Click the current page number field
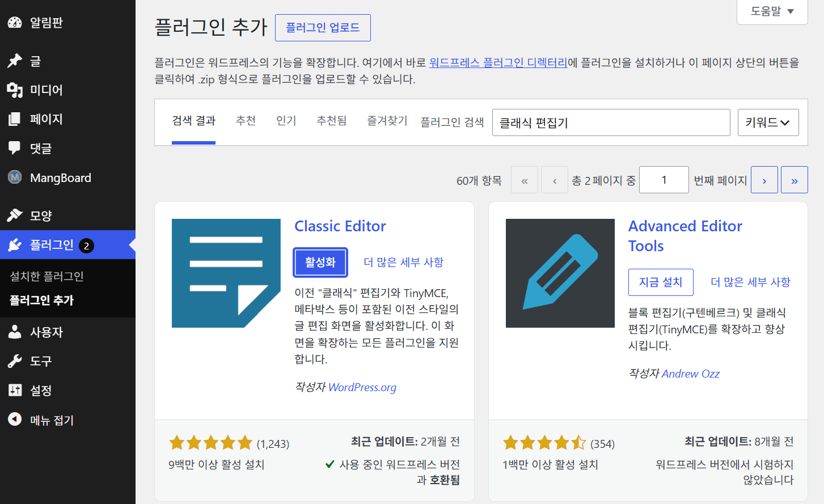Image resolution: width=824 pixels, height=504 pixels. pyautogui.click(x=664, y=180)
